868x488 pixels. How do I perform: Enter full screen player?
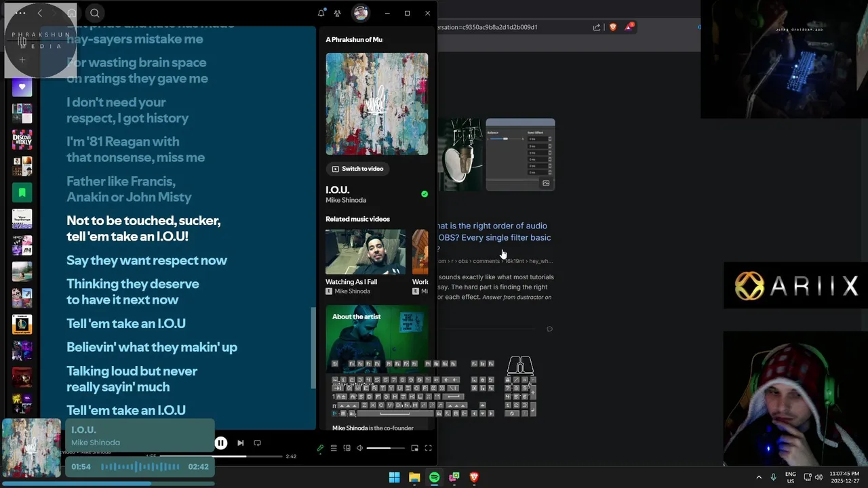[x=428, y=448]
